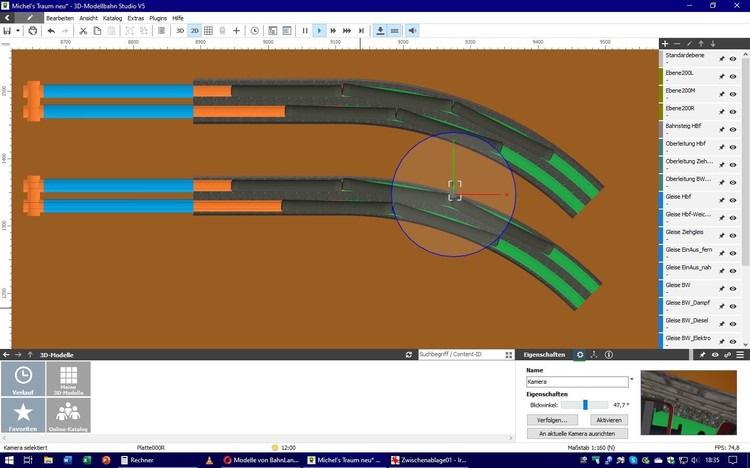Toggle the sound speaker icon

412,31
